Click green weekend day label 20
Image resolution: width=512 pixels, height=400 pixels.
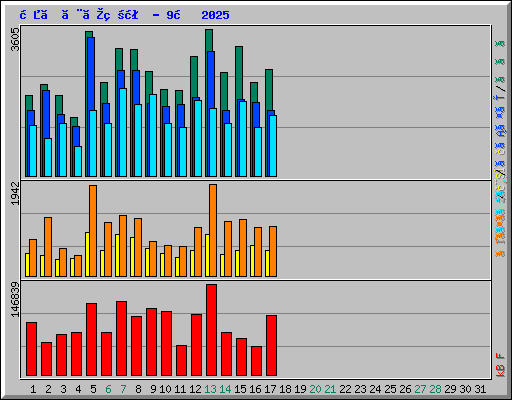pos(315,389)
